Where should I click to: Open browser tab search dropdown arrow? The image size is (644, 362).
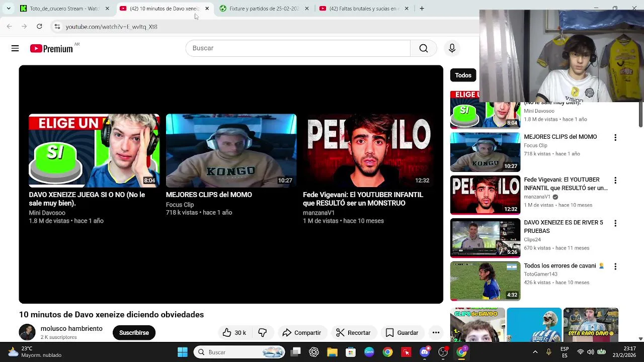pyautogui.click(x=9, y=9)
